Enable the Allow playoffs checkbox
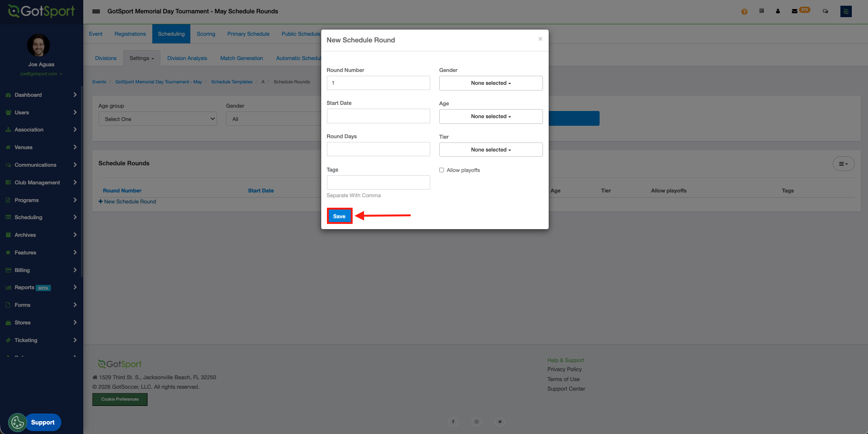Viewport: 868px width, 434px height. pos(442,170)
